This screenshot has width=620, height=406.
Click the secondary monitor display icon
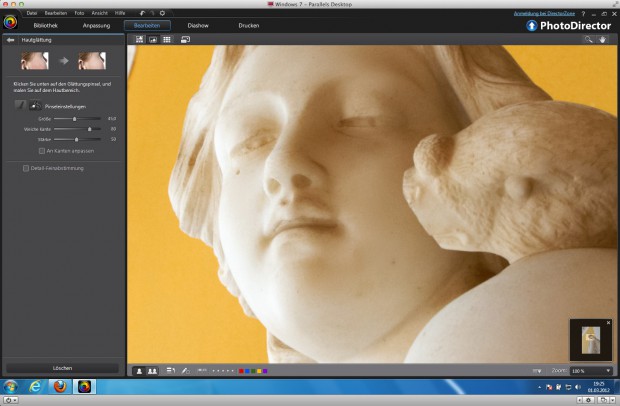[x=185, y=40]
